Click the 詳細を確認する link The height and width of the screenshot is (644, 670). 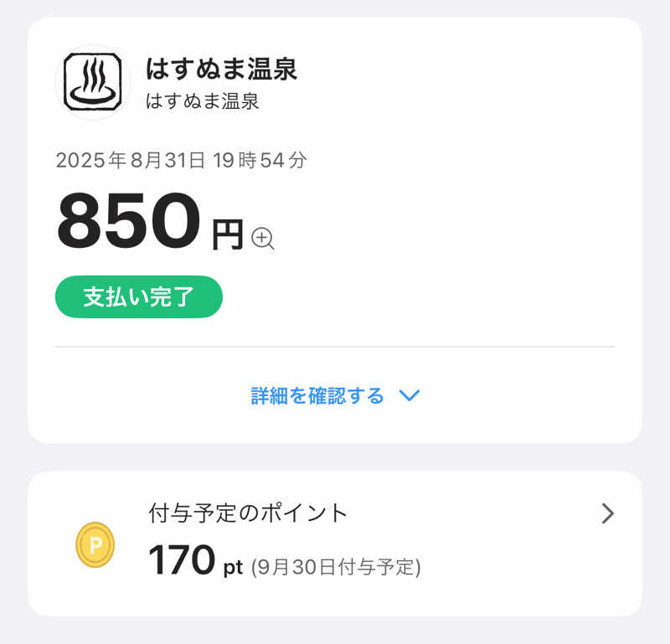[x=317, y=395]
